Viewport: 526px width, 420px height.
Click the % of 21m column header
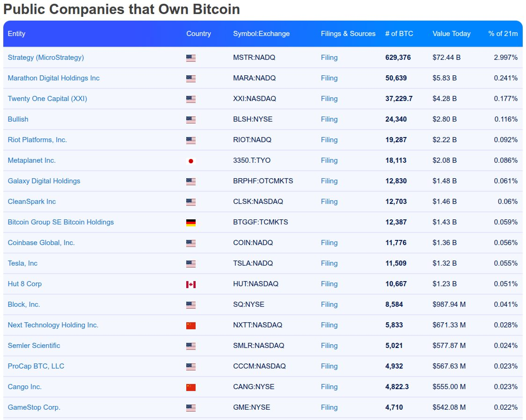click(503, 34)
